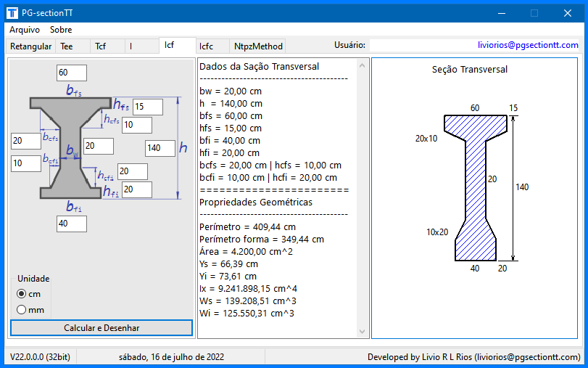The image size is (588, 368).
Task: Click the 'Ws = 139.208,51 cm^3' line
Action: (248, 301)
